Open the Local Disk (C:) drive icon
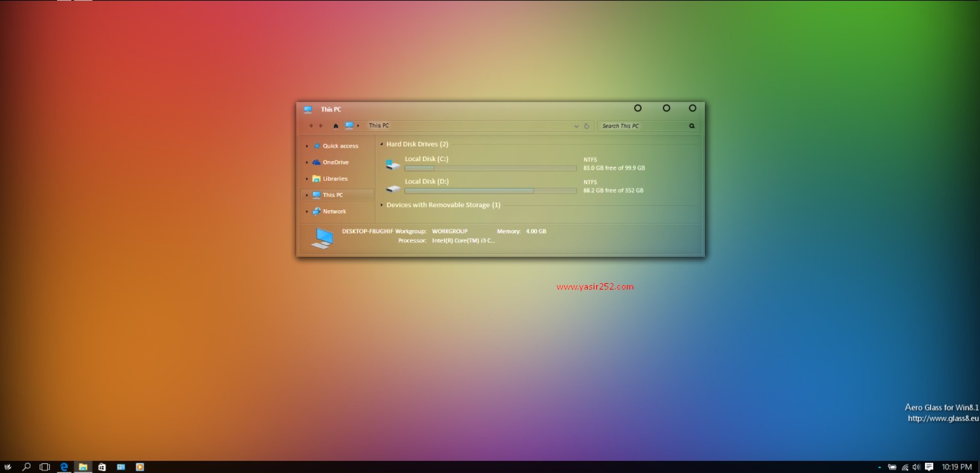This screenshot has height=473, width=980. [393, 166]
